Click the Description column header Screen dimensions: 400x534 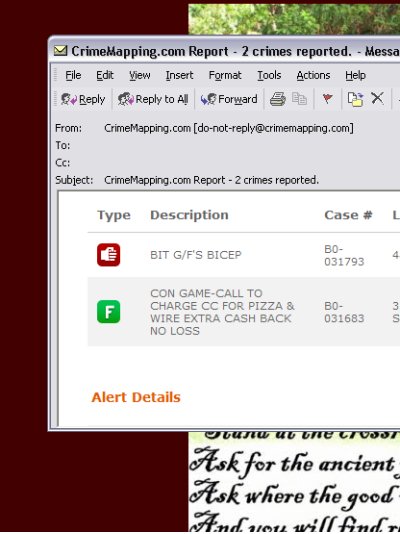(x=189, y=215)
